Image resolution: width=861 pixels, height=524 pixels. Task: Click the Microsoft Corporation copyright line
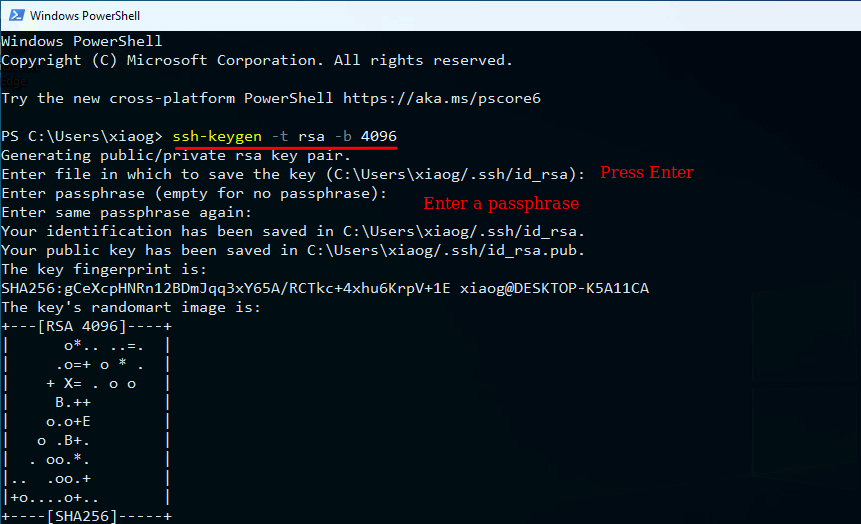(257, 60)
